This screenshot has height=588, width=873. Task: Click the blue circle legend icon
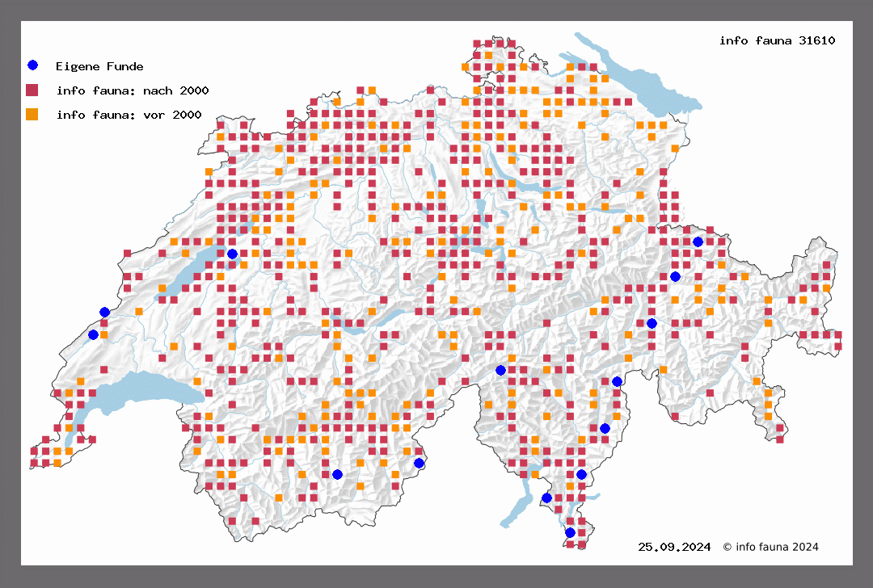pos(32,65)
